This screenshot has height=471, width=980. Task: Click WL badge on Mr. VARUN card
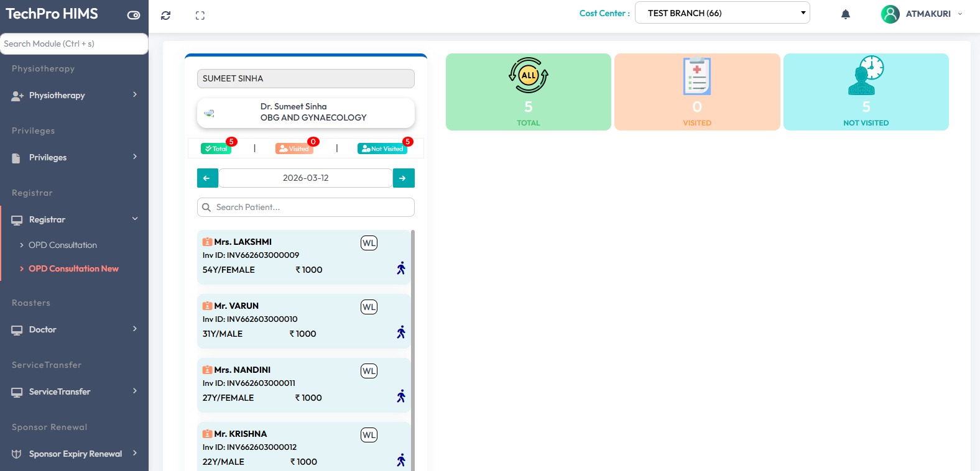click(369, 307)
